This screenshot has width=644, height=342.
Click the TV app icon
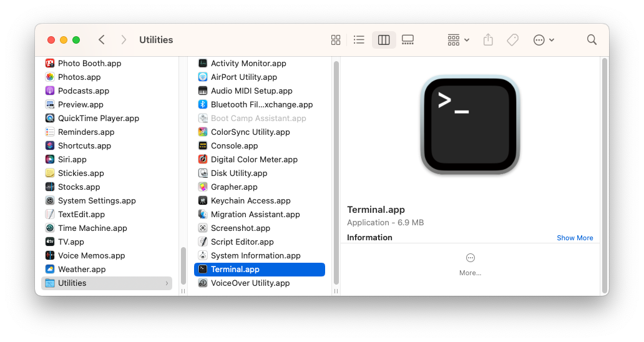tap(50, 242)
